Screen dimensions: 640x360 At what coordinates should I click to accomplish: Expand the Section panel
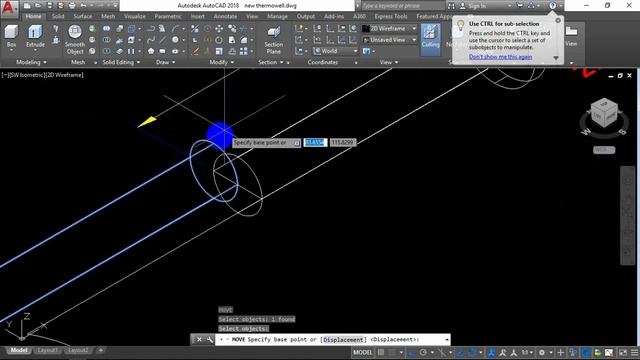271,62
